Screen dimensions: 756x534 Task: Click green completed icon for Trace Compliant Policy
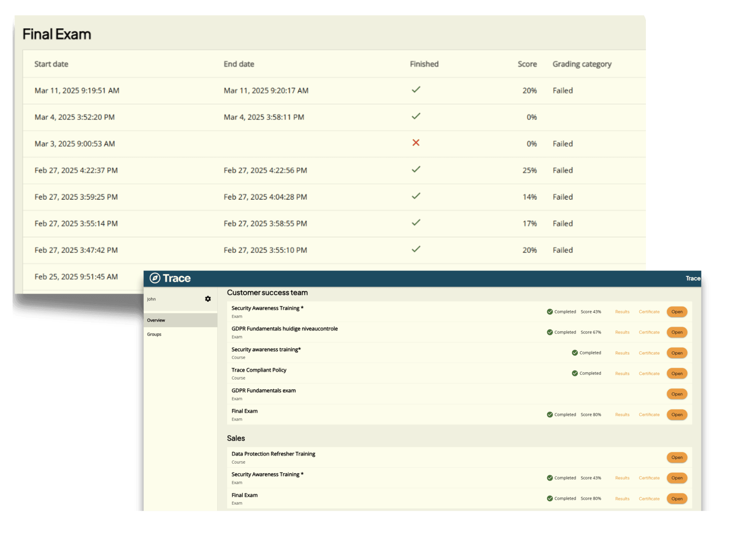pos(574,373)
